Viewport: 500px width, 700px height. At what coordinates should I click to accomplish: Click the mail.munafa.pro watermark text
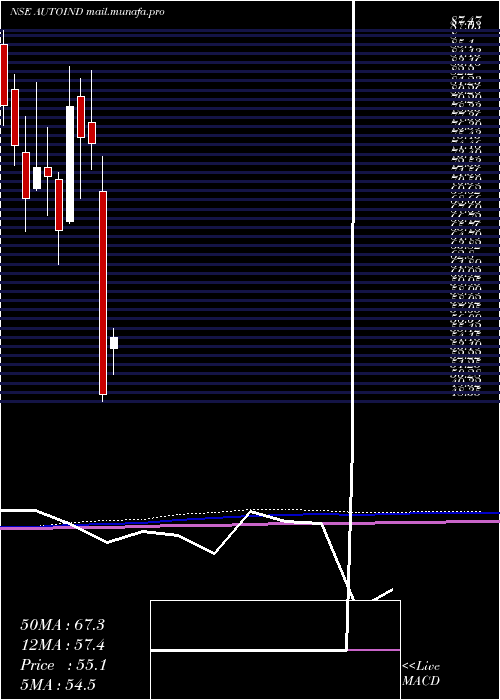click(x=125, y=12)
